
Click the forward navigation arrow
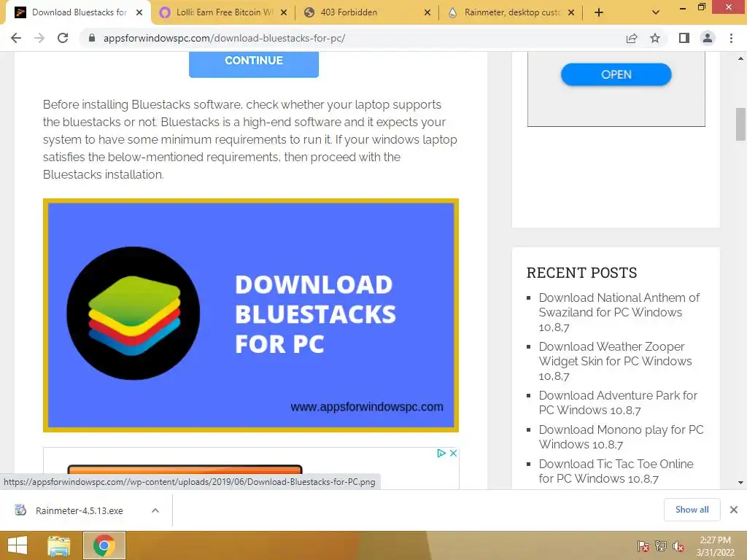click(39, 38)
